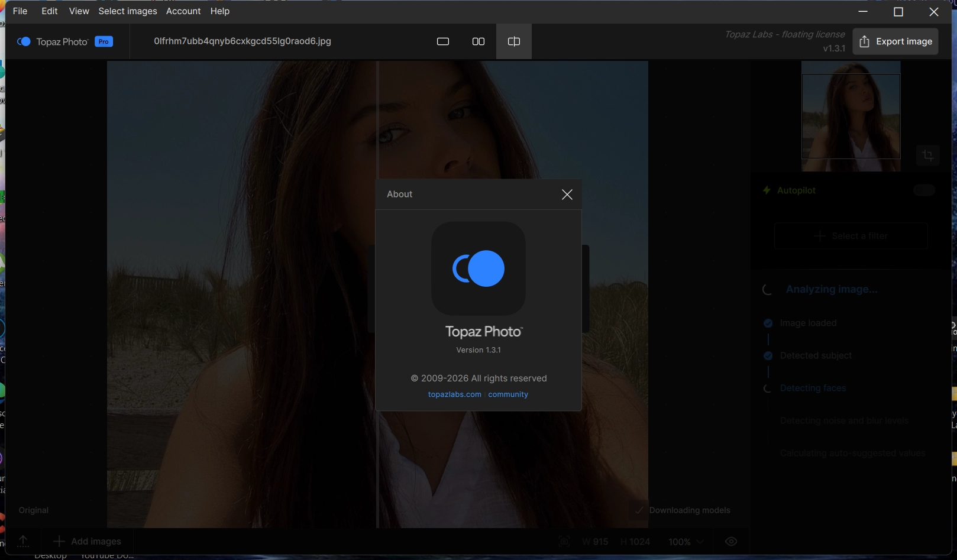Close the About dialog
Screen dimensions: 957x560
click(567, 195)
